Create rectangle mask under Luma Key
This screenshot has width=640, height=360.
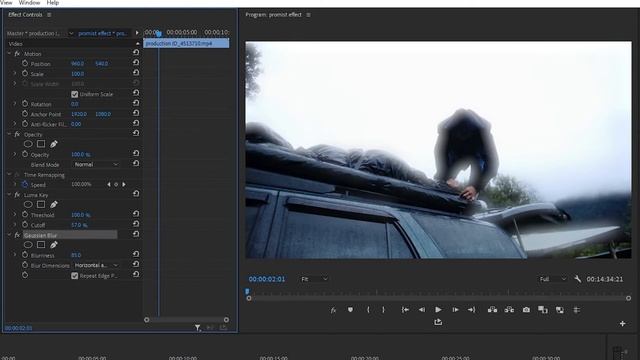(41, 204)
